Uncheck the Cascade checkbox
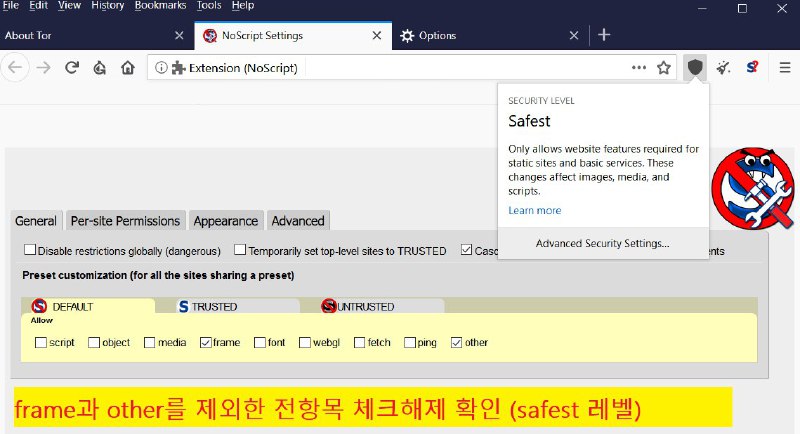Image resolution: width=800 pixels, height=434 pixels. click(466, 249)
